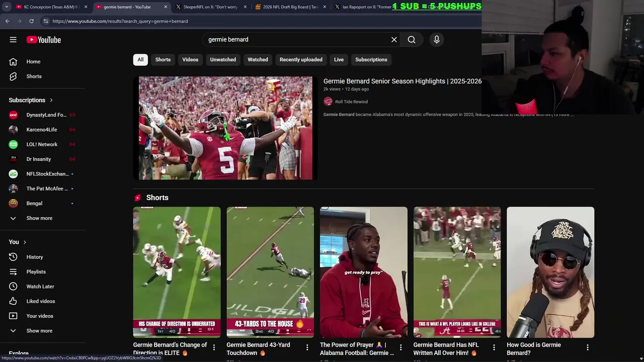Open options for Power of Prayer short
Image resolution: width=644 pixels, height=362 pixels.
[400, 347]
